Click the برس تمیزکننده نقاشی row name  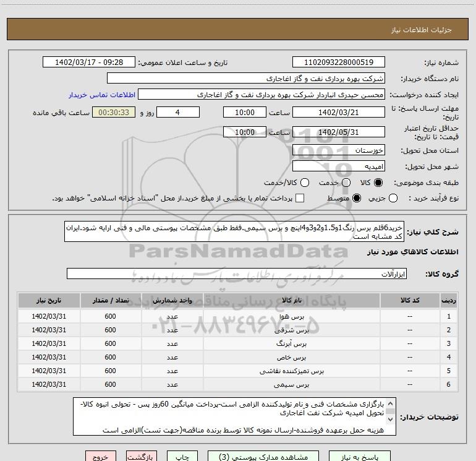(x=291, y=371)
